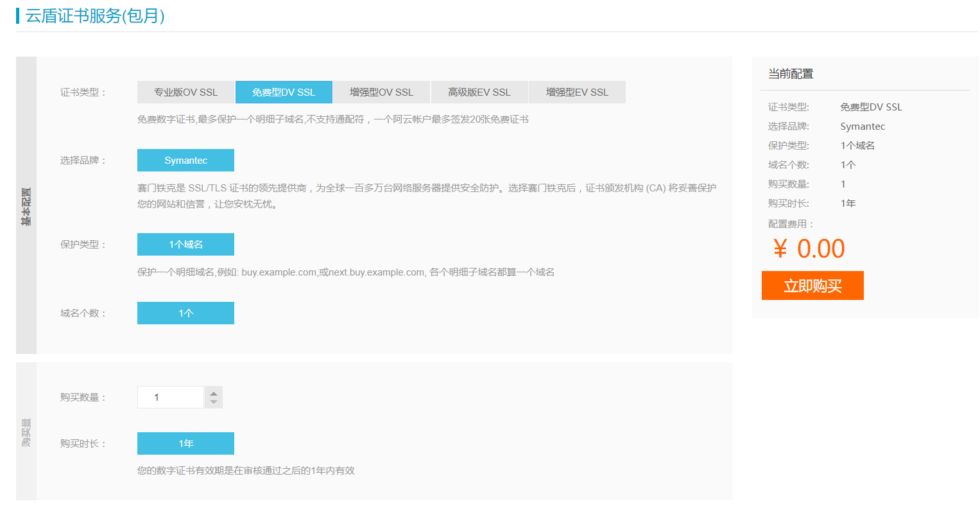Viewport: 980px width, 508px height.
Task: Click summary value 1年 in 当前配置
Action: 848,204
